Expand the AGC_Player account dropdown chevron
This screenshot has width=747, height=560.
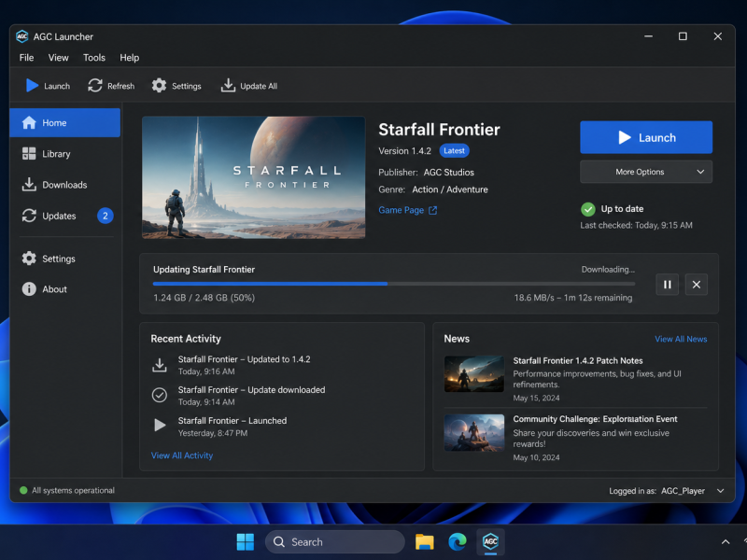pyautogui.click(x=720, y=491)
